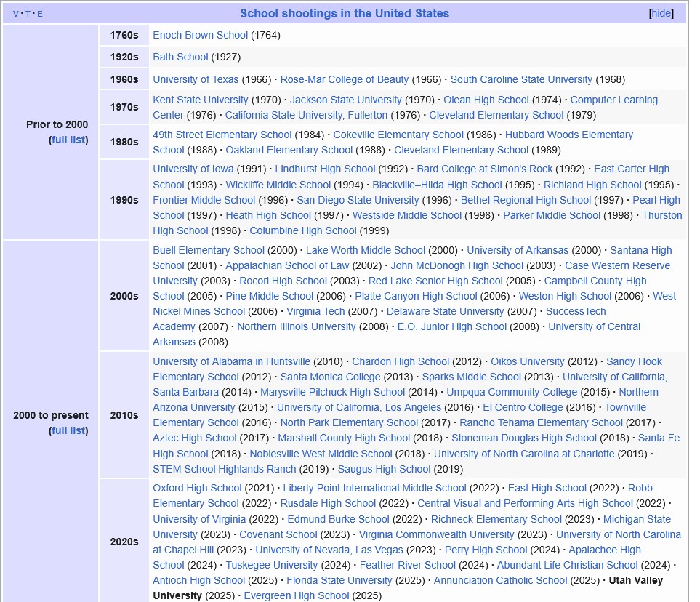
Task: Open the Evergreen High School link
Action: click(296, 595)
